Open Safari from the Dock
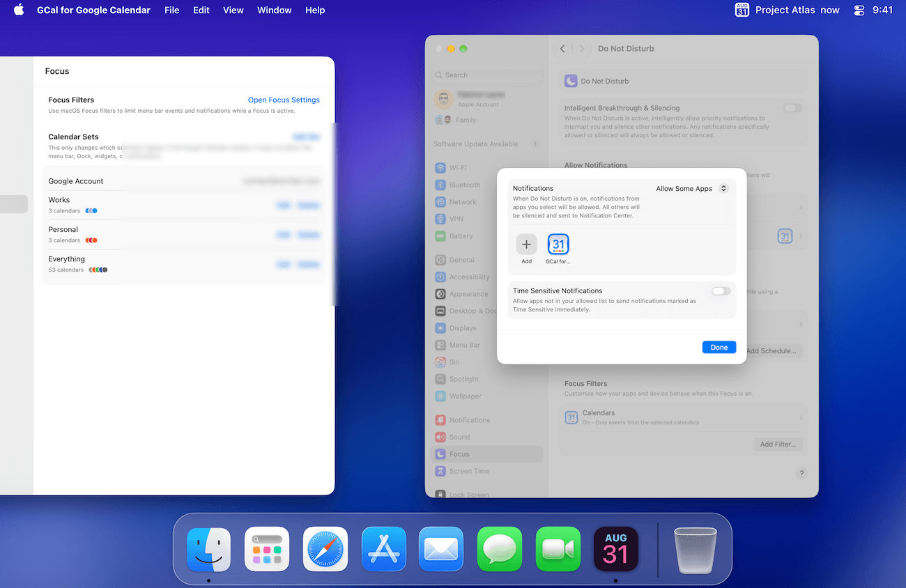The width and height of the screenshot is (906, 588). (x=325, y=549)
